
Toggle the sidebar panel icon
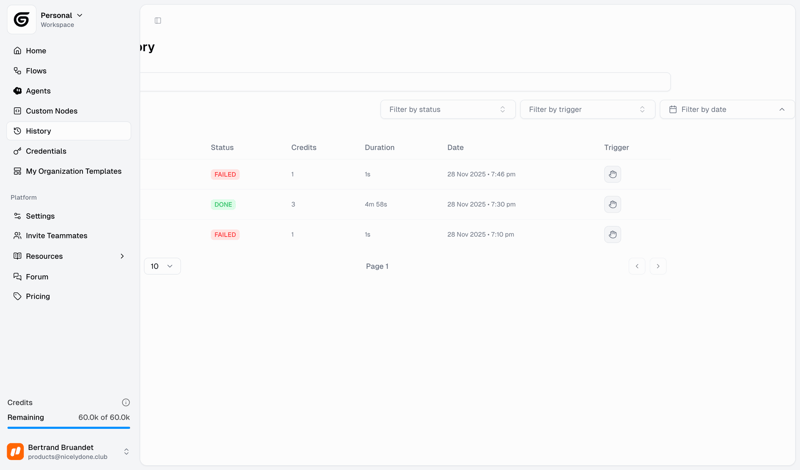(158, 20)
